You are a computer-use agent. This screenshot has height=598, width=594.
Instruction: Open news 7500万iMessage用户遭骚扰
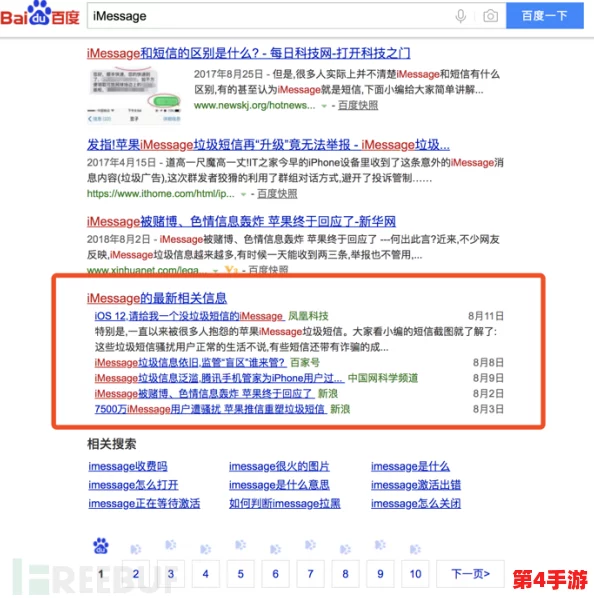[210, 409]
